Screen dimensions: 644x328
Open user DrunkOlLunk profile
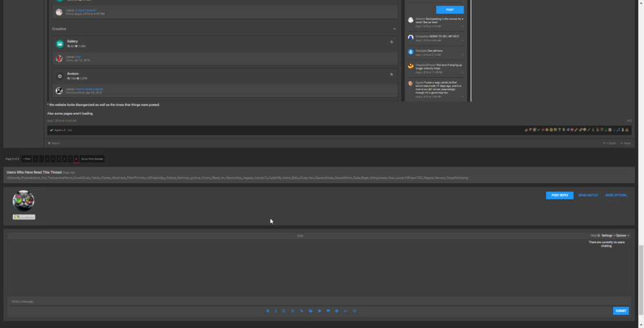point(82,178)
